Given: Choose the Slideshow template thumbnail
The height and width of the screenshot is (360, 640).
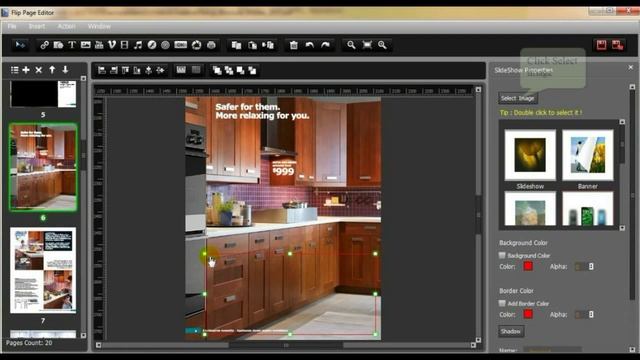Looking at the screenshot, I should click(x=530, y=155).
